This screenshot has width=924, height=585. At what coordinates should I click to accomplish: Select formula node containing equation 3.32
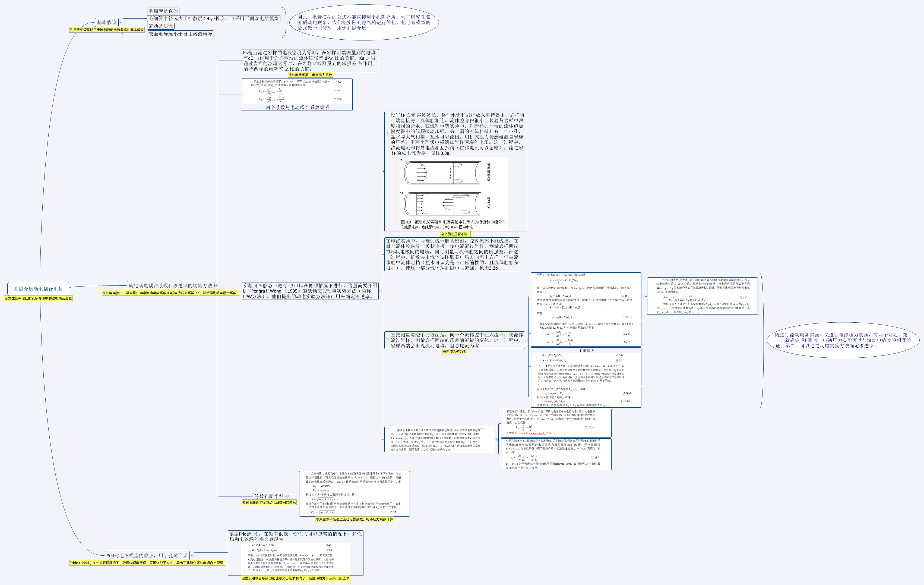pyautogui.click(x=355, y=494)
